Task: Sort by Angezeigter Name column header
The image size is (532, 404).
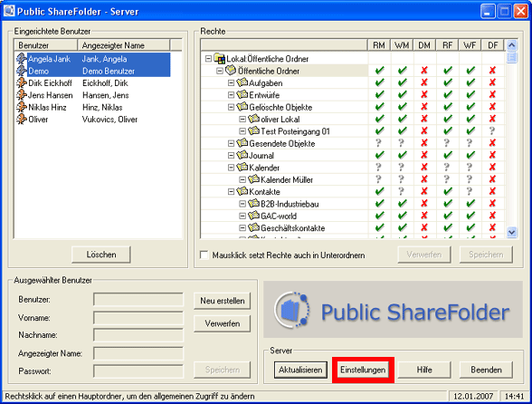Action: 123,45
